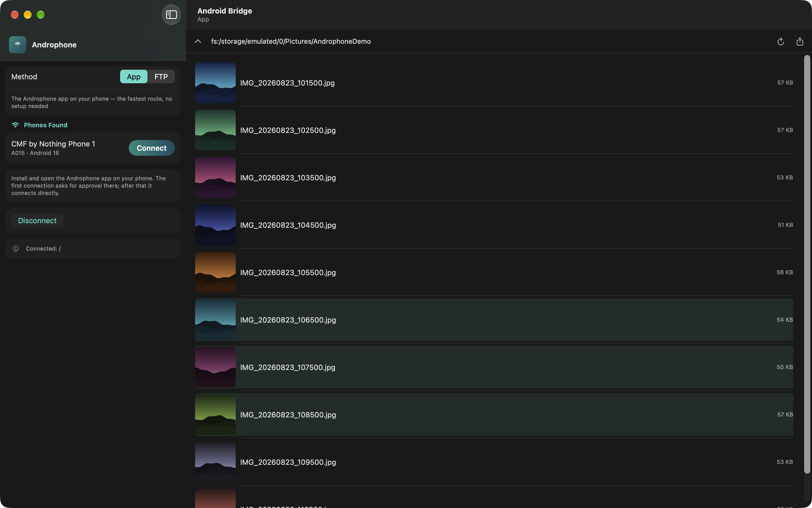Select file name IMG_20260823_104500.jpg
Image resolution: width=812 pixels, height=508 pixels.
288,225
